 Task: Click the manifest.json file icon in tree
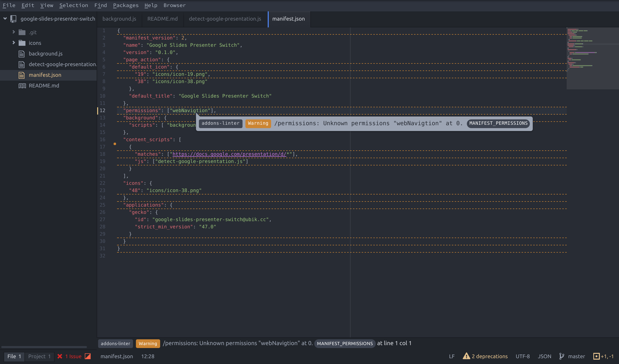coord(22,75)
